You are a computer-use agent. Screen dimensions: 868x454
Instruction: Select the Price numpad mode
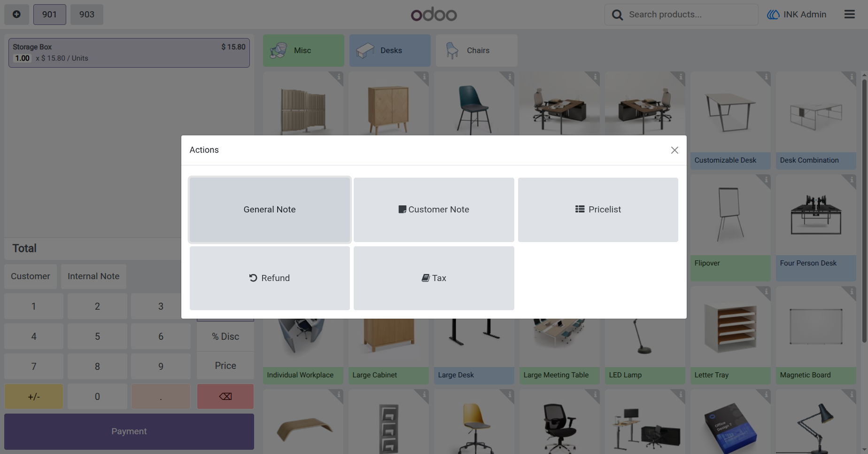pos(225,366)
